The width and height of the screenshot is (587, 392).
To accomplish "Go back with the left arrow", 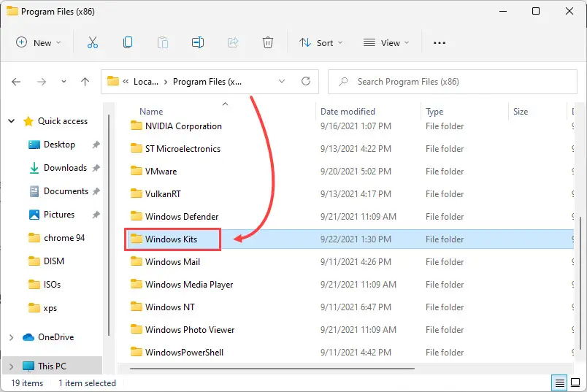I will coord(16,82).
